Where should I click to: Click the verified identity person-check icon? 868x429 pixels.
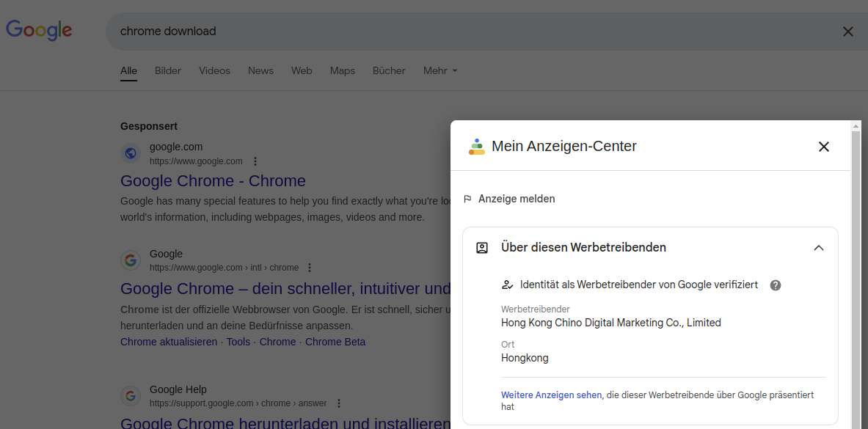click(507, 285)
